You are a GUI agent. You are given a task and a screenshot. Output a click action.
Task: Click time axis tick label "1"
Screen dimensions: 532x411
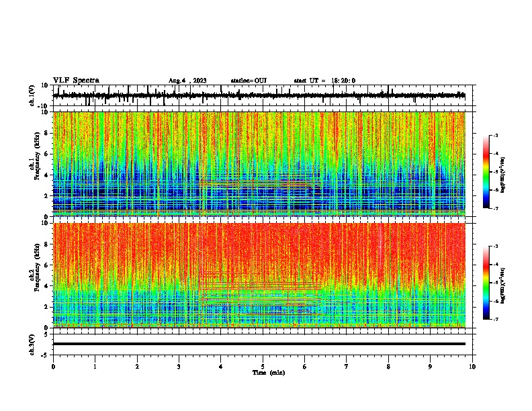pos(95,367)
